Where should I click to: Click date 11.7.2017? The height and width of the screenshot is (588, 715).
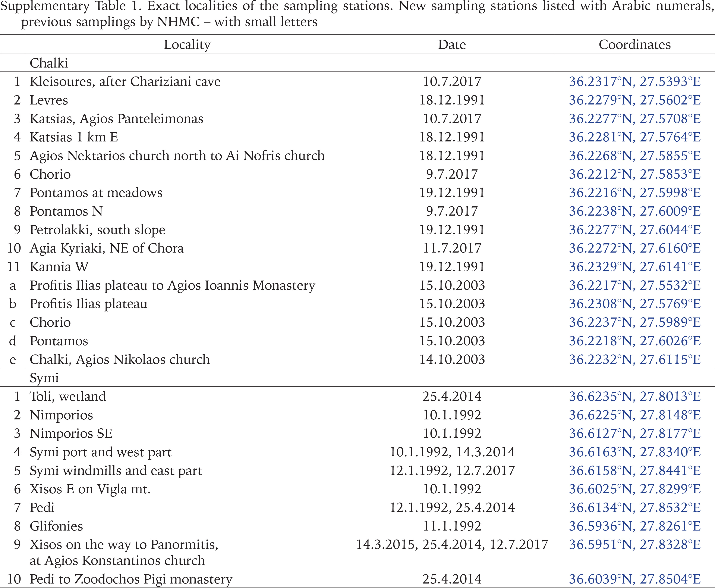pyautogui.click(x=452, y=248)
